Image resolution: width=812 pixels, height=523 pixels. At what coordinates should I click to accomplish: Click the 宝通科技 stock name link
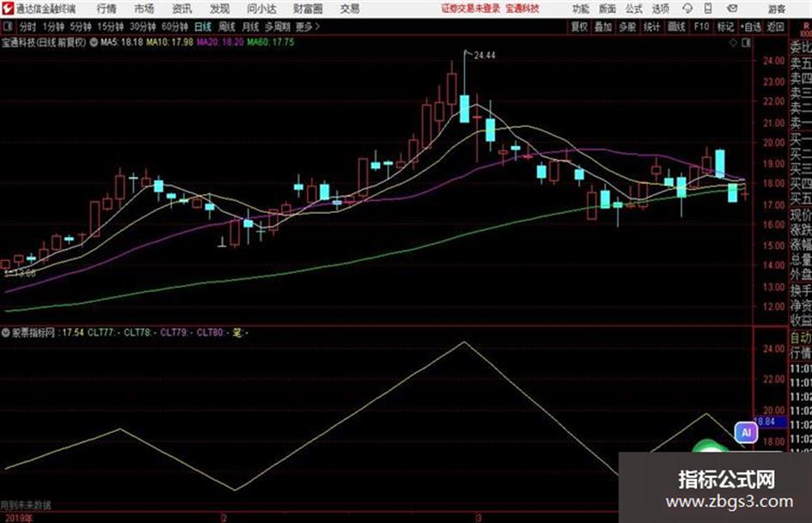tap(522, 9)
